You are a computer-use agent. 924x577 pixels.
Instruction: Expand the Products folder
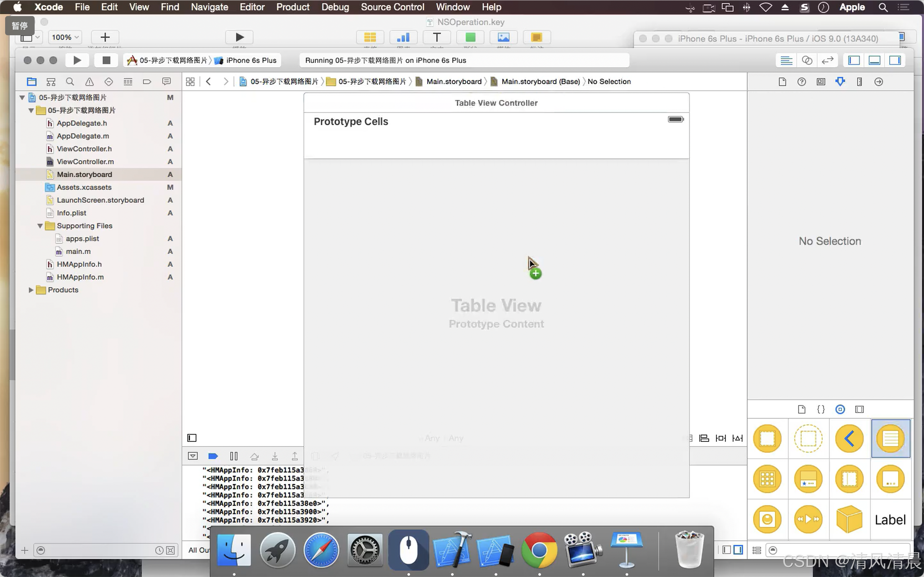31,290
